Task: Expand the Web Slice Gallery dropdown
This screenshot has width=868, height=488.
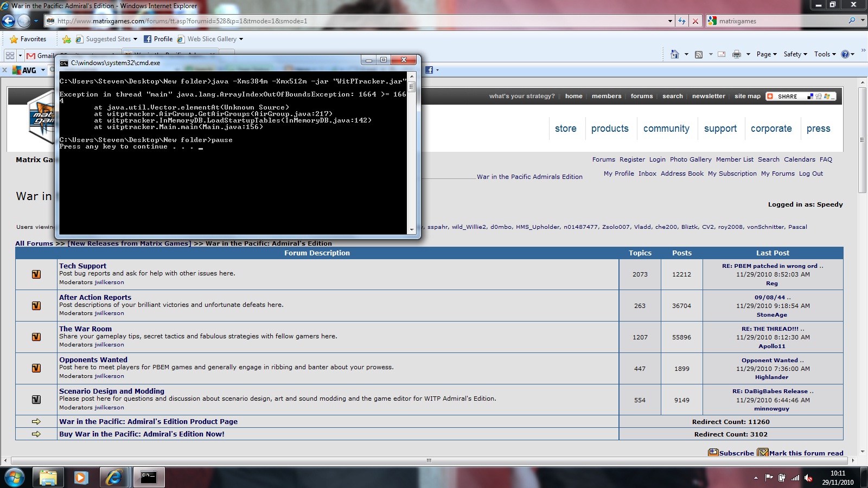Action: pyautogui.click(x=241, y=39)
